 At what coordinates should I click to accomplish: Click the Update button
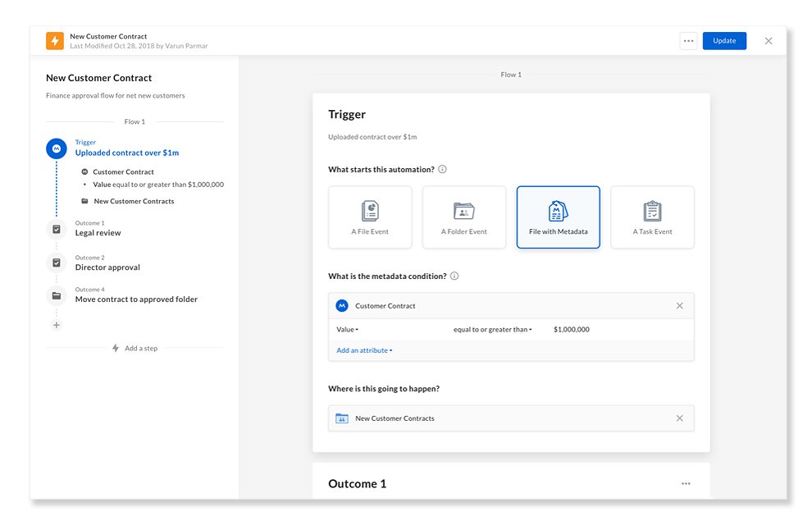tap(724, 40)
